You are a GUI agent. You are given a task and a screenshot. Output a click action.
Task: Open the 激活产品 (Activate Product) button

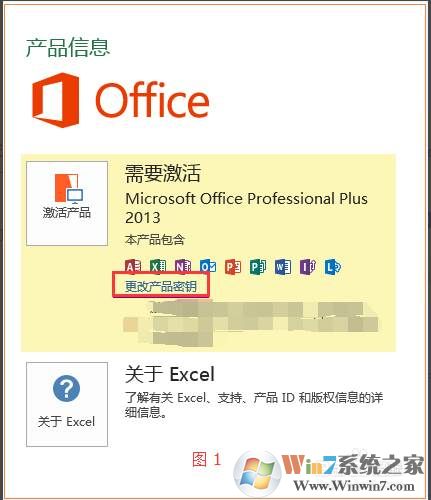pos(67,203)
